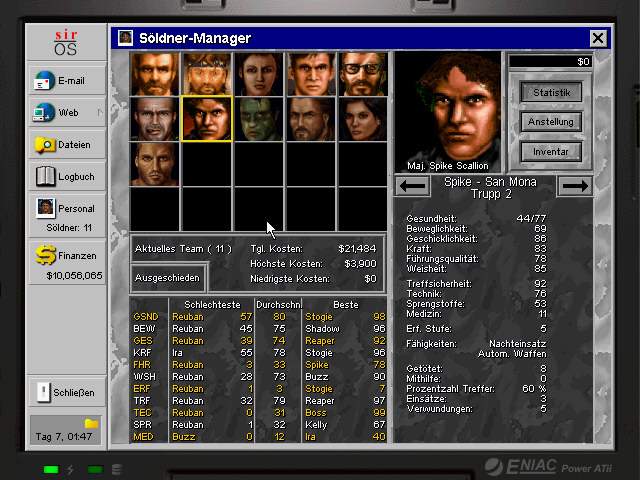
Task: Select highlighted Spike portrait in grid
Action: [207, 119]
